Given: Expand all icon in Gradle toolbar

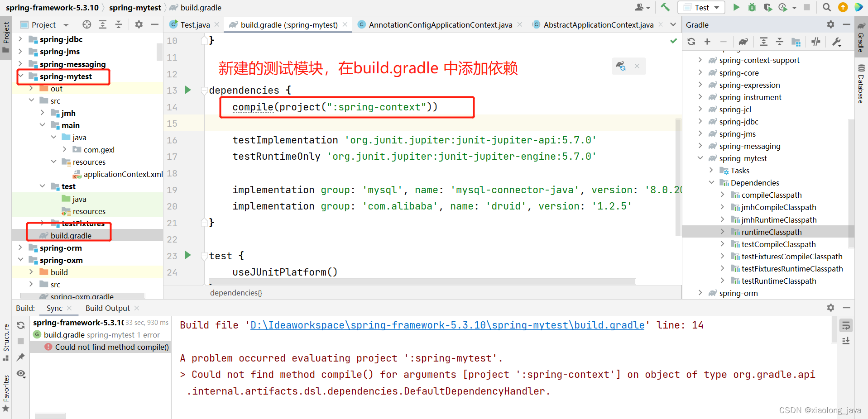Looking at the screenshot, I should point(764,42).
